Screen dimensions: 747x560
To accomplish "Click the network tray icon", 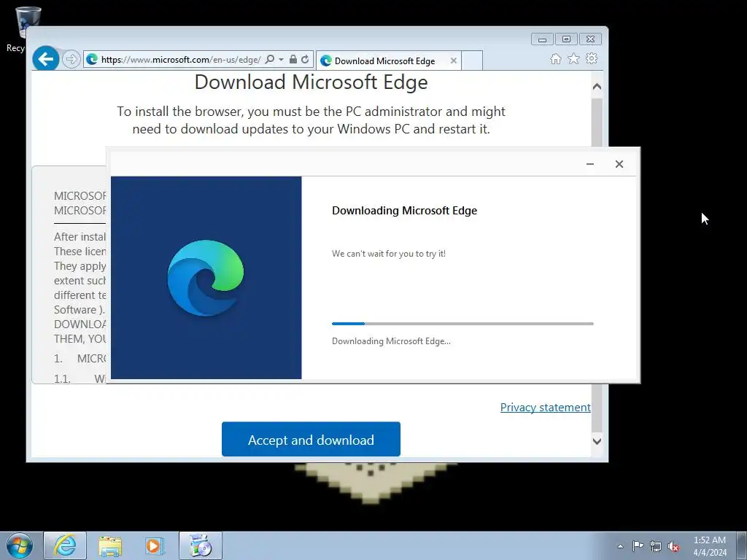I will tap(656, 546).
